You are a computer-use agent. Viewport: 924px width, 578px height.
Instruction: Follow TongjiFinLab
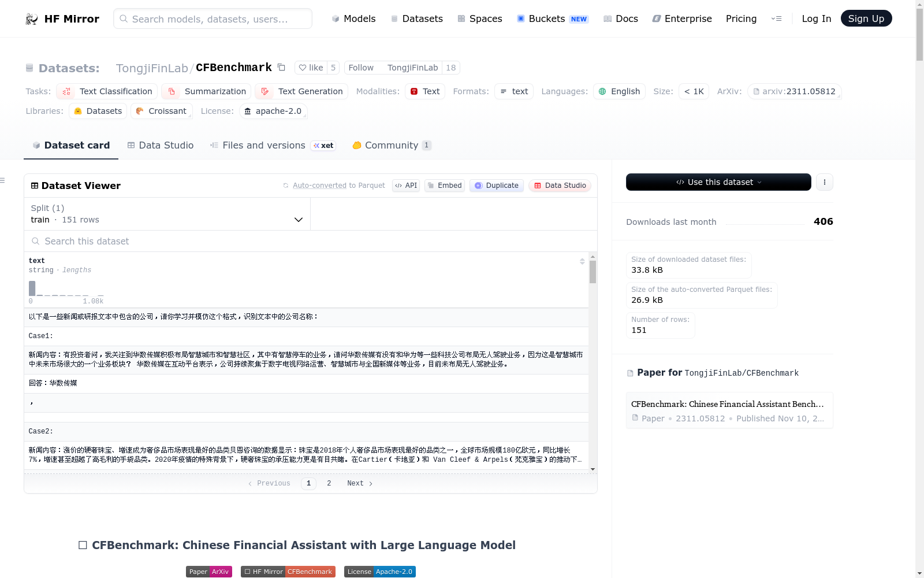tap(361, 68)
